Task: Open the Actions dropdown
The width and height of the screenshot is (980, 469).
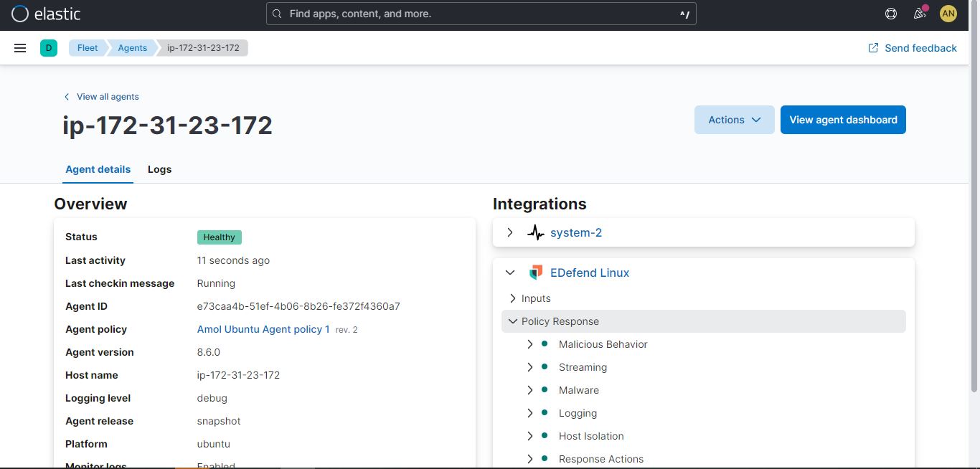Action: [x=733, y=120]
